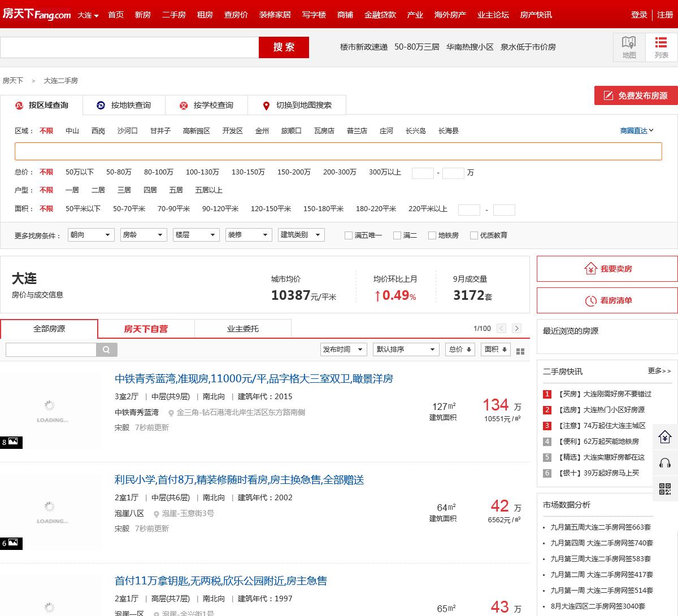Viewport: 678px width, 616px height.
Task: Go to next results page arrow
Action: (516, 329)
